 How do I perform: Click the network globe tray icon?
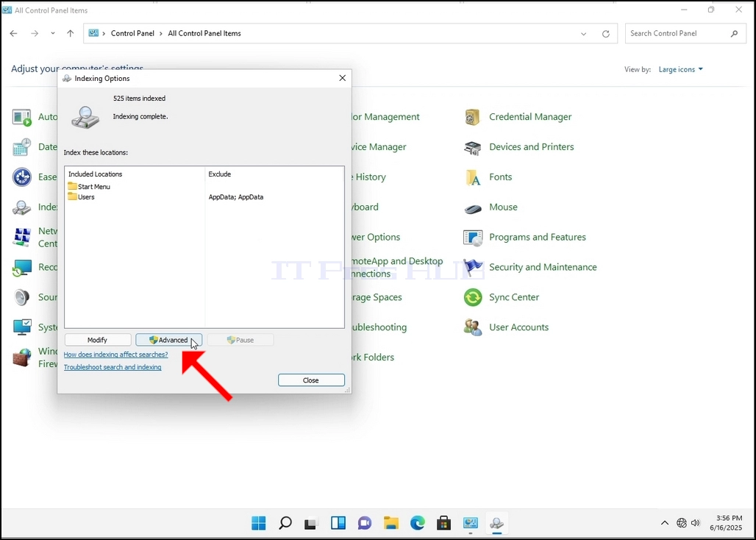pyautogui.click(x=681, y=522)
